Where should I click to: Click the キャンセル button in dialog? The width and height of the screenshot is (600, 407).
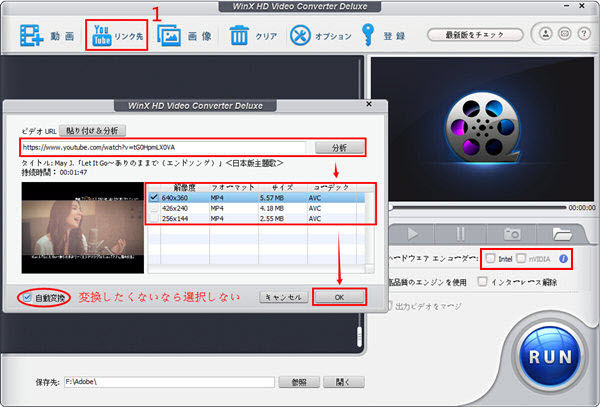(x=284, y=297)
